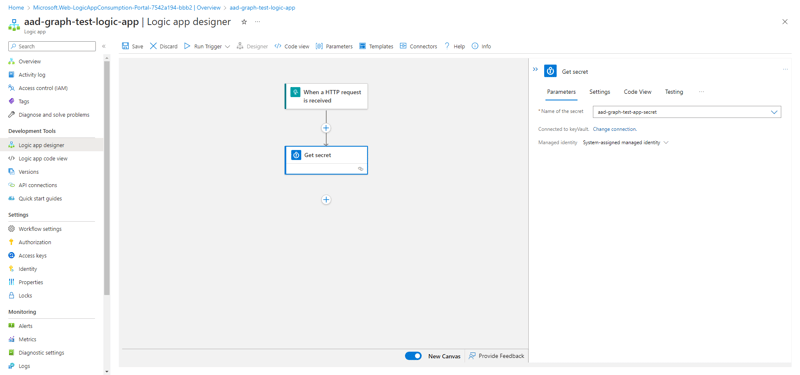Click the Help question mark icon
The height and width of the screenshot is (375, 800).
click(x=447, y=46)
